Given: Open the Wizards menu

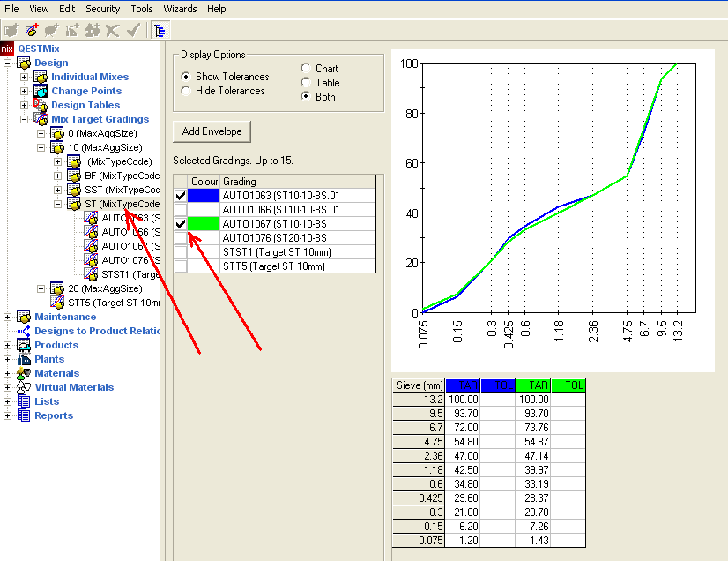Looking at the screenshot, I should point(180,9).
